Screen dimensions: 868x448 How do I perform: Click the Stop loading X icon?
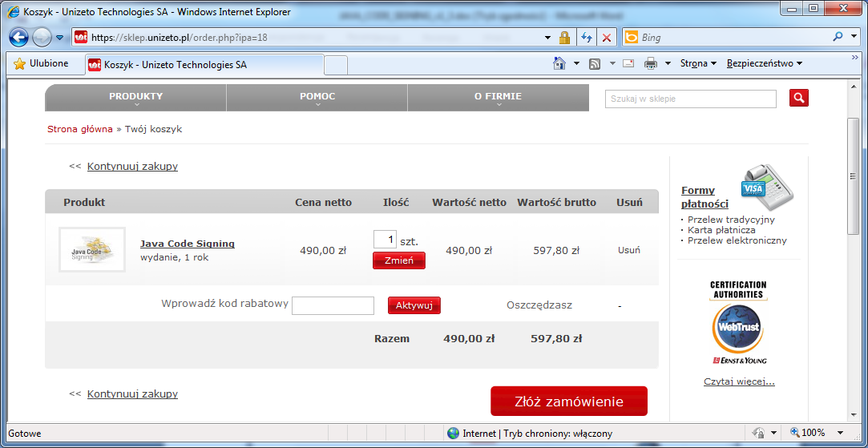pyautogui.click(x=607, y=38)
